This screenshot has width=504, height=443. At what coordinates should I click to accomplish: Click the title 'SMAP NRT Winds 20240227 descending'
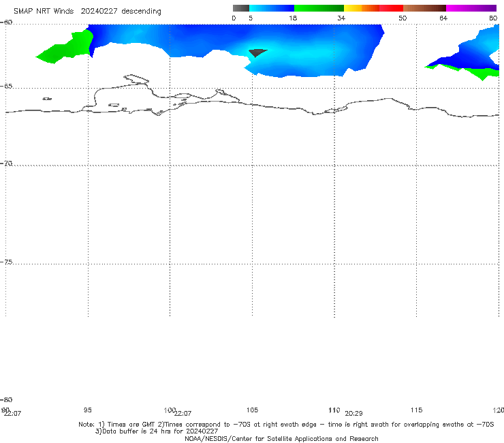[87, 11]
